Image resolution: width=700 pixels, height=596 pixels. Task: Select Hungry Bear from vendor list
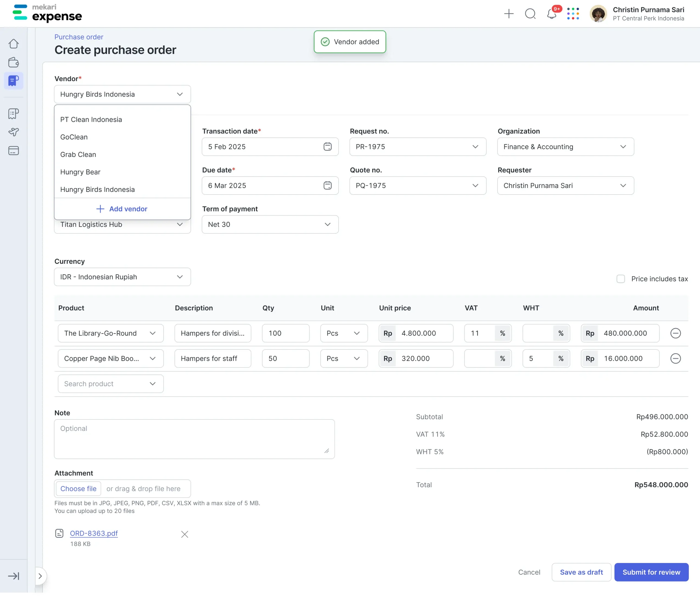[x=122, y=172]
